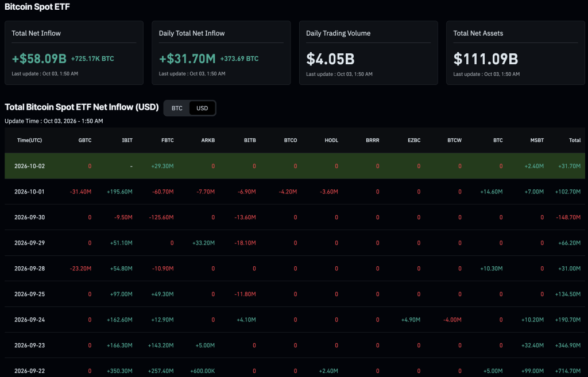
Task: Click the +29.30M FBTC inflow cell
Action: click(163, 166)
